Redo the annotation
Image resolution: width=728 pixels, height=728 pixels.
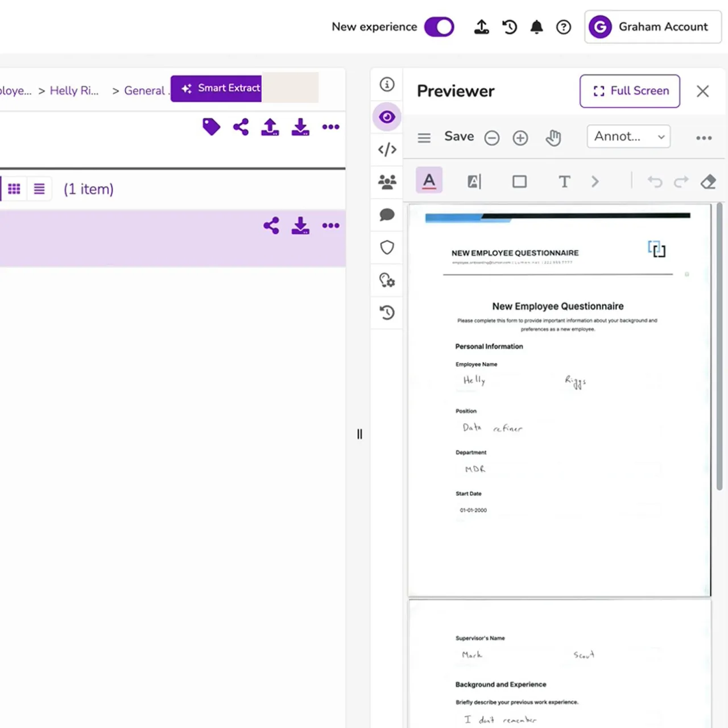[681, 181]
